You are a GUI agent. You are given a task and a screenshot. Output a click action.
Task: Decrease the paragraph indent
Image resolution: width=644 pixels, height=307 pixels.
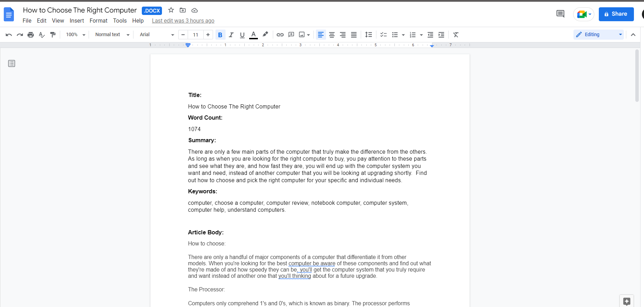click(430, 35)
